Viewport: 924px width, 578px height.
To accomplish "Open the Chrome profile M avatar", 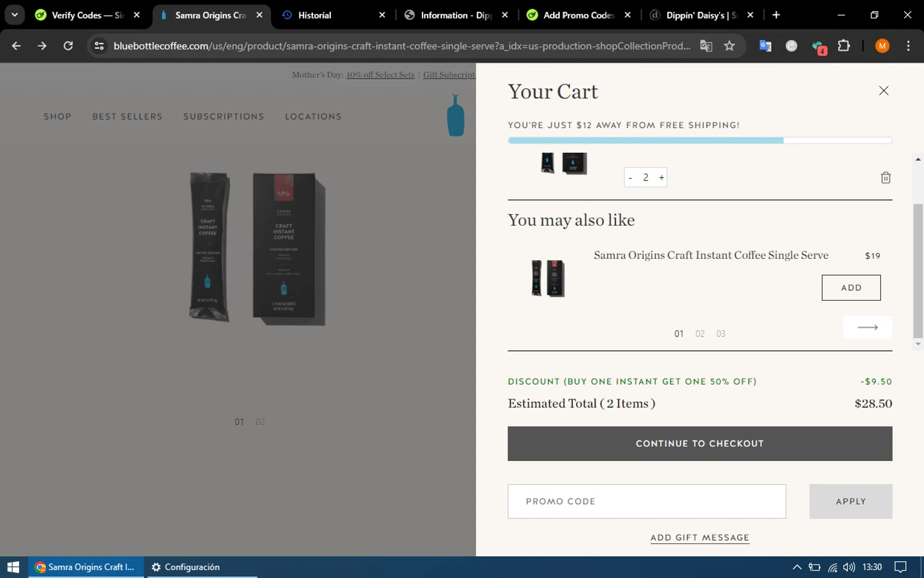I will (x=882, y=46).
